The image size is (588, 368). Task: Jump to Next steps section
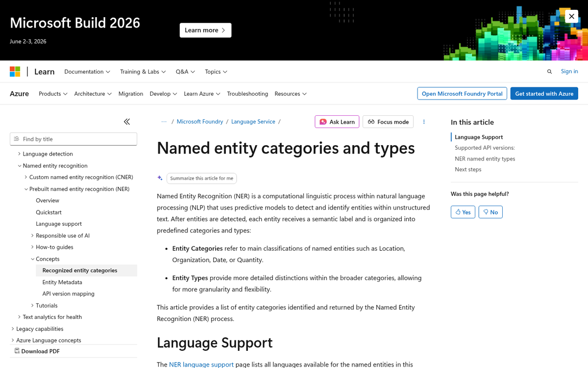tap(468, 169)
